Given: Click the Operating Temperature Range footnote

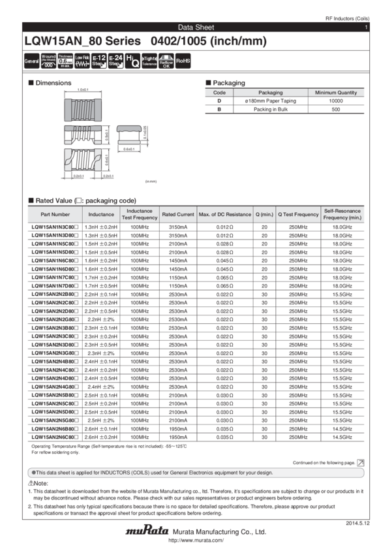Looking at the screenshot, I should click(x=109, y=447).
